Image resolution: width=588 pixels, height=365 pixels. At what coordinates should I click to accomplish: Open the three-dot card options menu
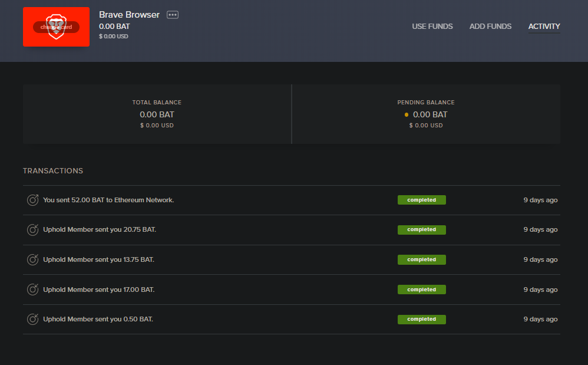pos(173,15)
